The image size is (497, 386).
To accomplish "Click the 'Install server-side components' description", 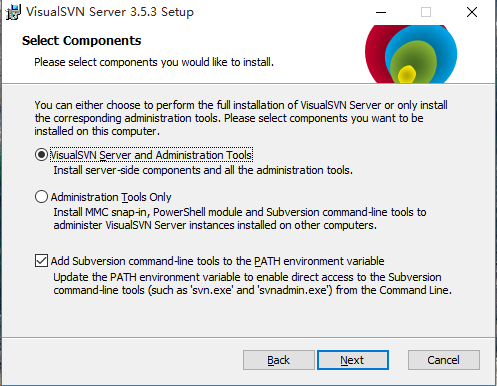I will point(203,170).
